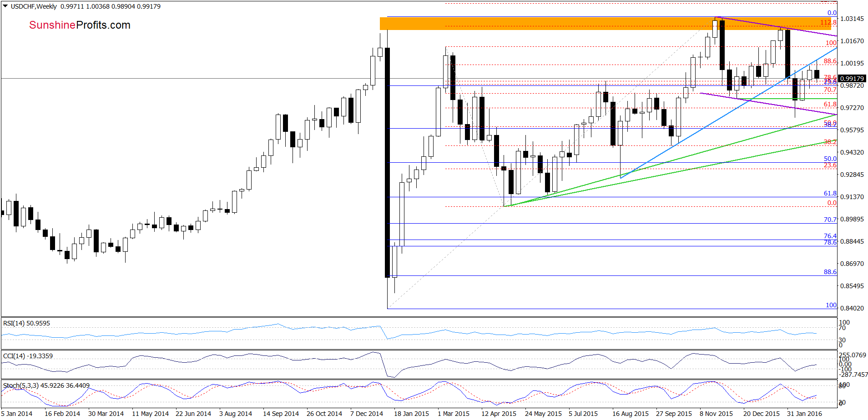Click the RSI(14) 50.9595 indicator label
868x420 pixels.
26,323
